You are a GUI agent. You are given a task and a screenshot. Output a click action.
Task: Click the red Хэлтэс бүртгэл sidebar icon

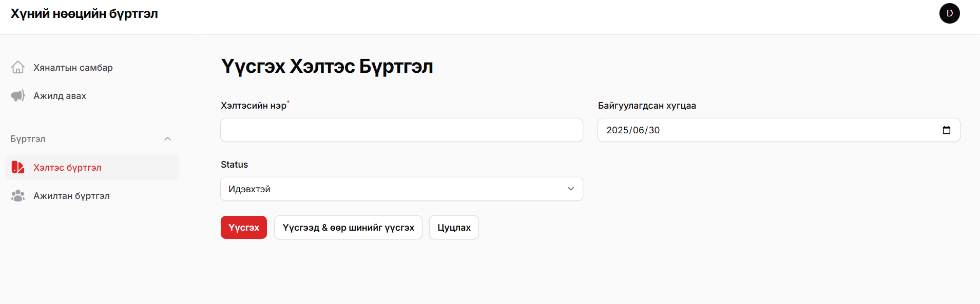[18, 168]
